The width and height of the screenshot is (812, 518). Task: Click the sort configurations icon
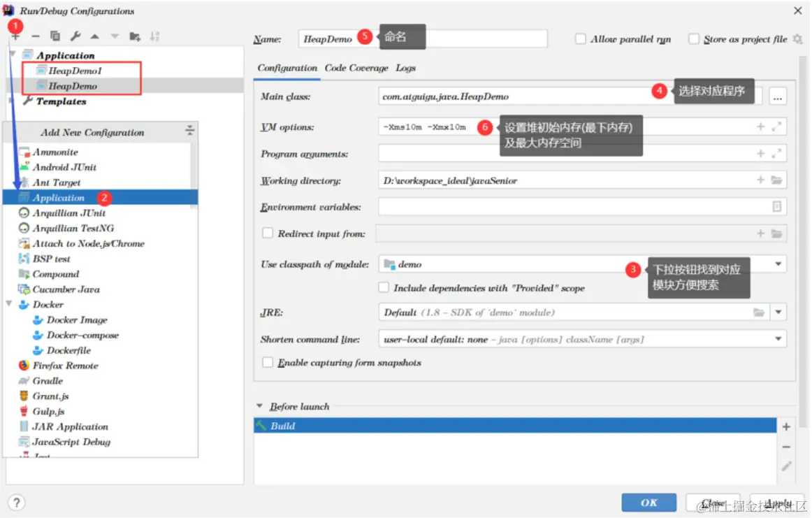click(154, 36)
